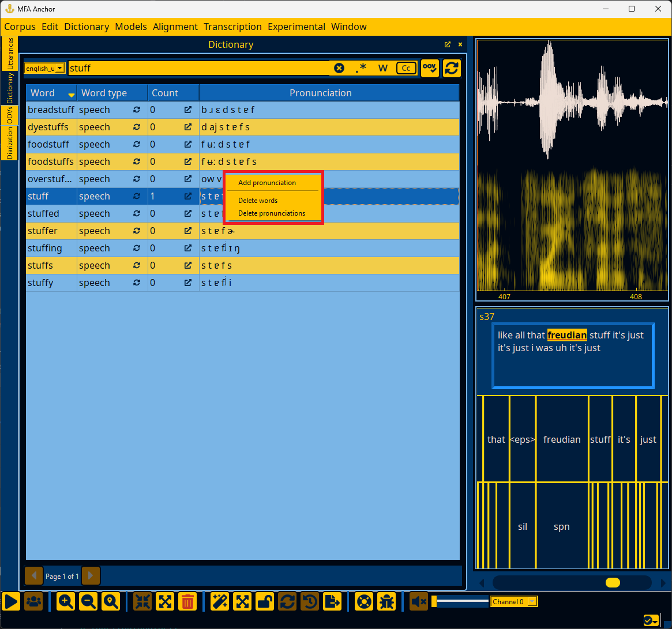Pop out the Dictionary panel
The width and height of the screenshot is (672, 629).
pyautogui.click(x=448, y=44)
